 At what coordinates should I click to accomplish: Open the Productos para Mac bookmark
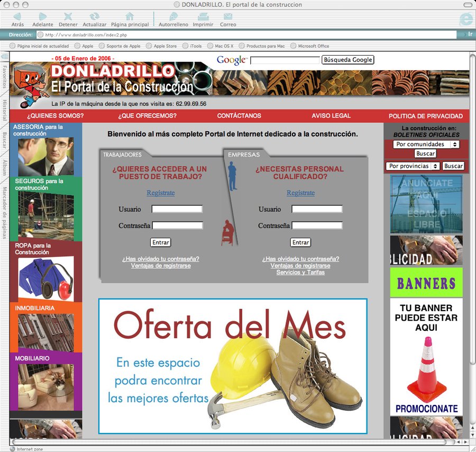[x=262, y=46]
